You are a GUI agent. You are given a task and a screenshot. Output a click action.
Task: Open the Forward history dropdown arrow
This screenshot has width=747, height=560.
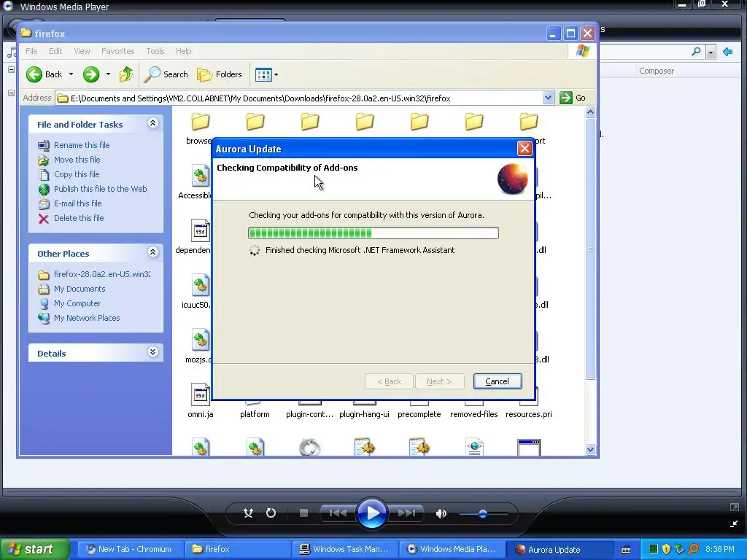(x=108, y=74)
